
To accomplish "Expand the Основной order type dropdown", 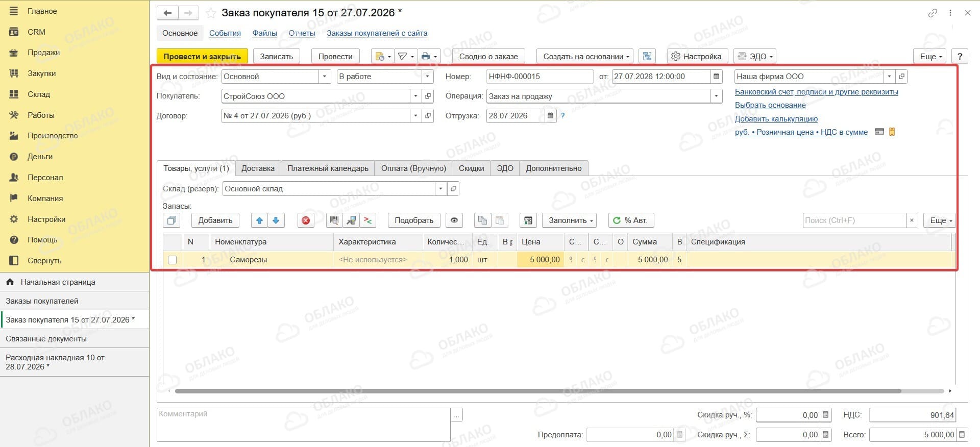I will pyautogui.click(x=325, y=77).
